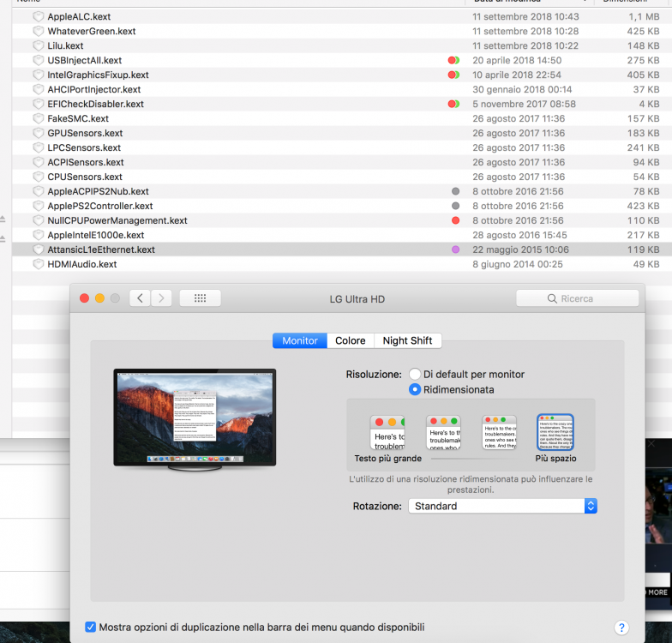Open the help question mark button
Screen dimensions: 672x643
[621, 628]
